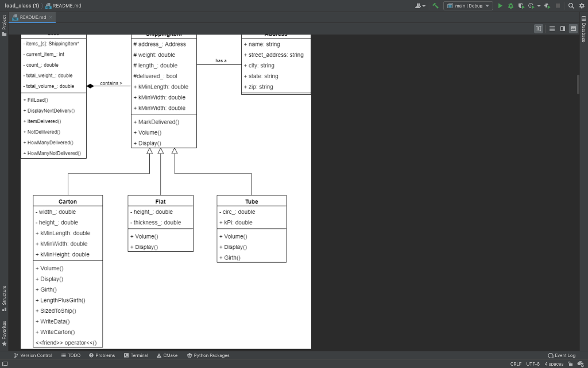Launch the profiler run icon
Image resolution: width=588 pixels, height=368 pixels.
(x=531, y=6)
